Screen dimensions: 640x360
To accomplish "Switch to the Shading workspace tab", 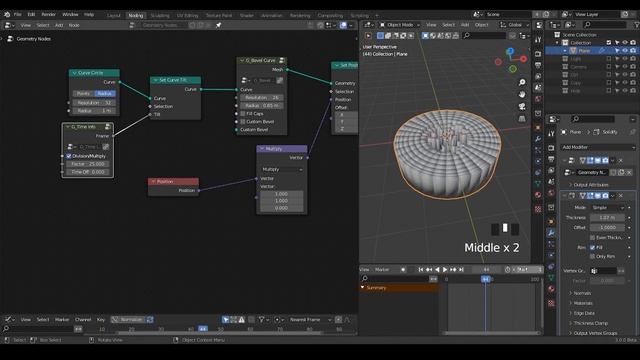I will click(247, 15).
